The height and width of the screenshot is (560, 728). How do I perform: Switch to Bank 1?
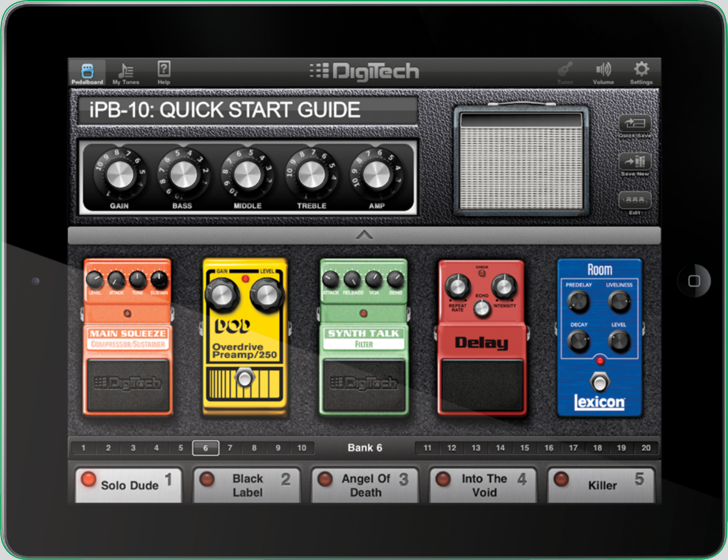point(83,447)
